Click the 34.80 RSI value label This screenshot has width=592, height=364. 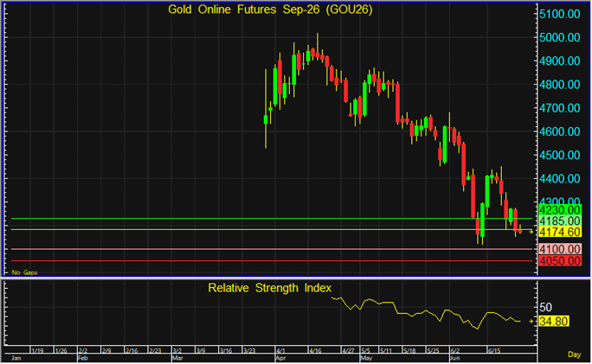pyautogui.click(x=554, y=322)
